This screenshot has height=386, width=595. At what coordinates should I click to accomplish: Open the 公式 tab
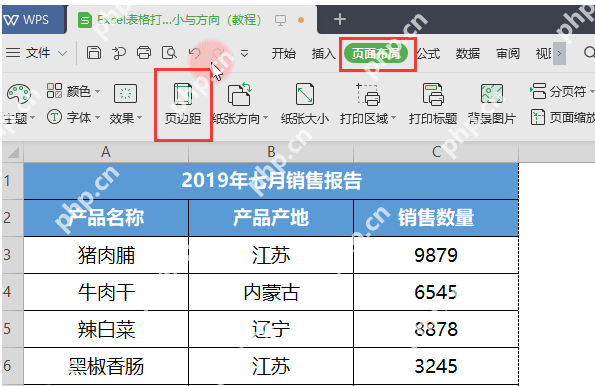tap(428, 54)
